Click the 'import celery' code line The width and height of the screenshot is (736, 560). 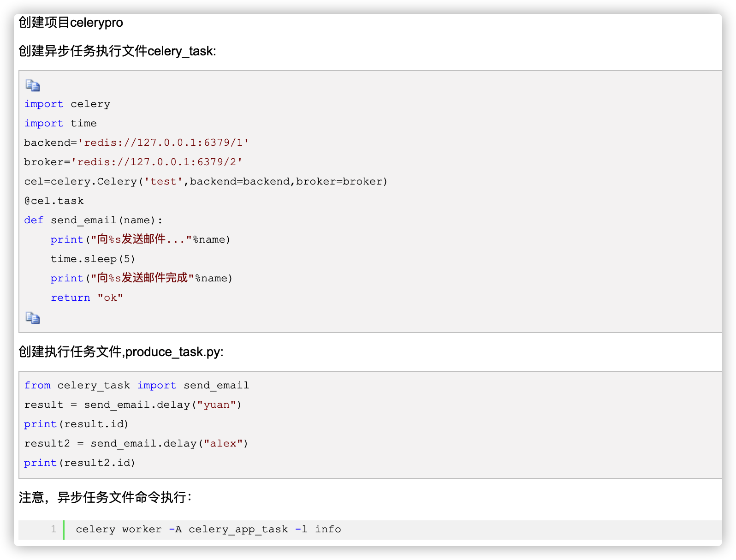(x=67, y=104)
